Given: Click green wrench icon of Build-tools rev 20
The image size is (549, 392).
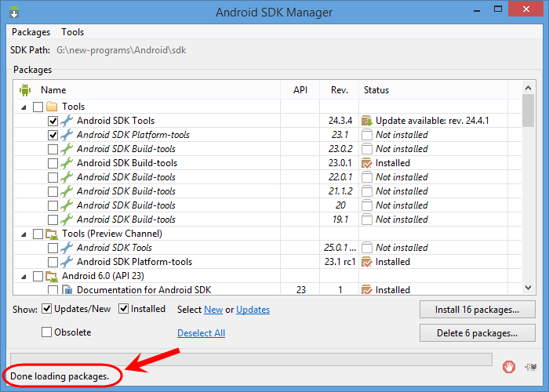Looking at the screenshot, I should point(67,205).
